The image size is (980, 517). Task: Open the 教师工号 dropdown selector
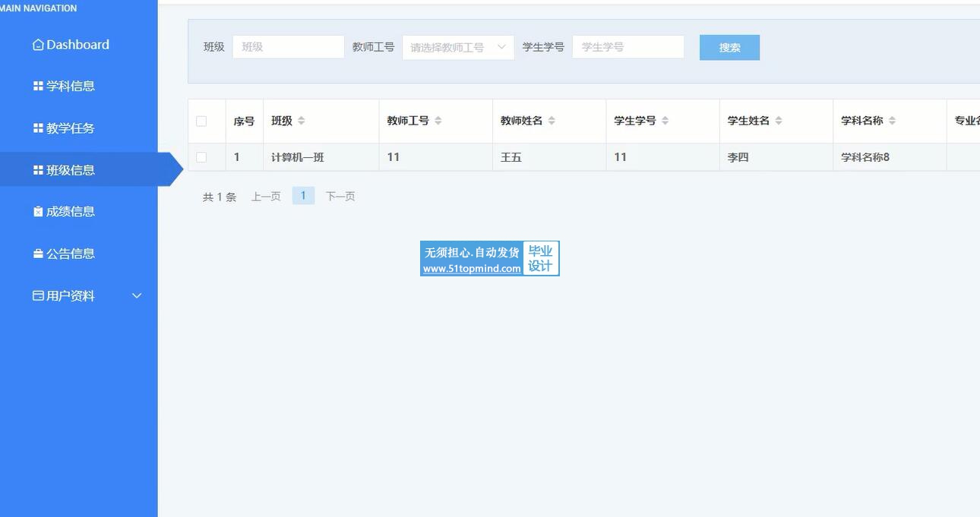457,47
